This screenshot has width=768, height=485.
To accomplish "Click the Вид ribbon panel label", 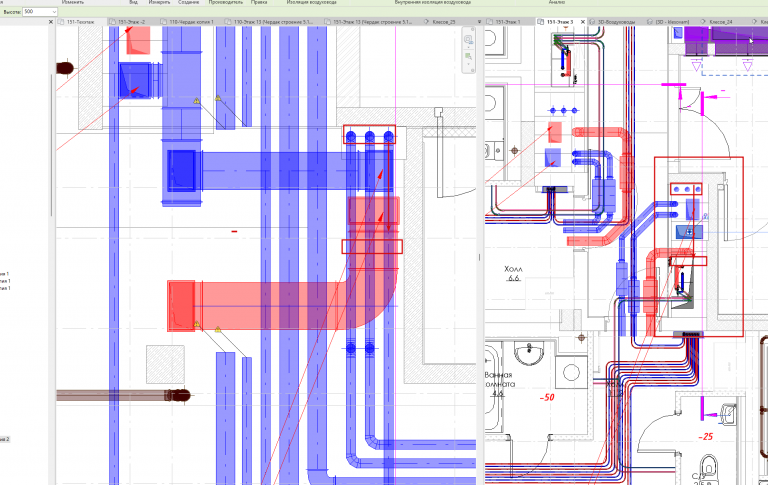I will [133, 2].
